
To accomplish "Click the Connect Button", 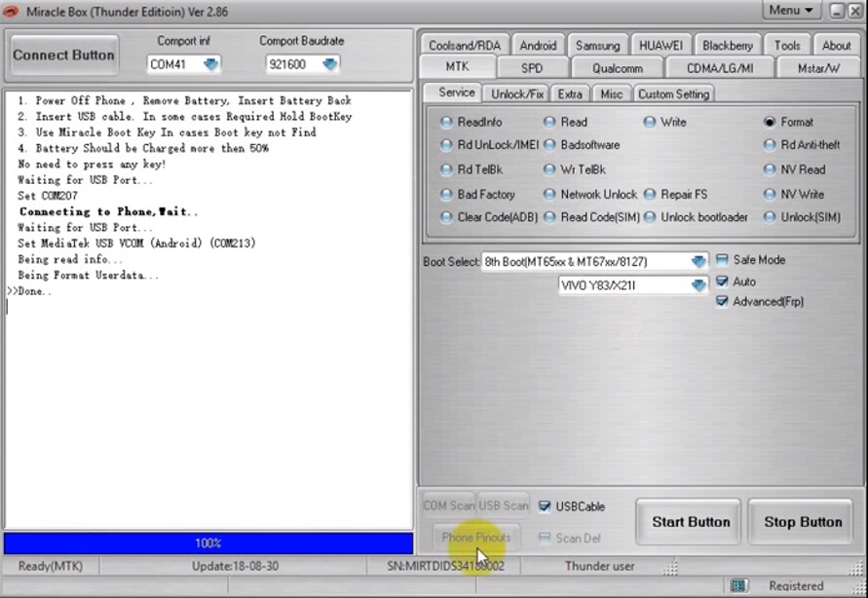I will pos(63,55).
